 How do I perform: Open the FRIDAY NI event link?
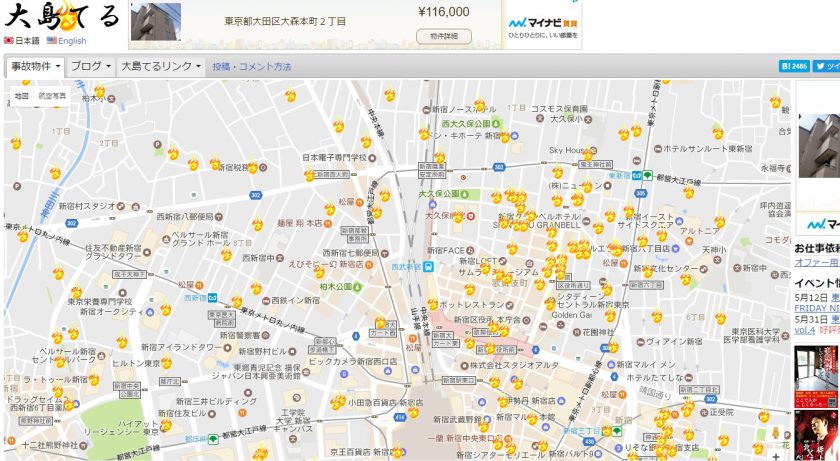tap(816, 308)
